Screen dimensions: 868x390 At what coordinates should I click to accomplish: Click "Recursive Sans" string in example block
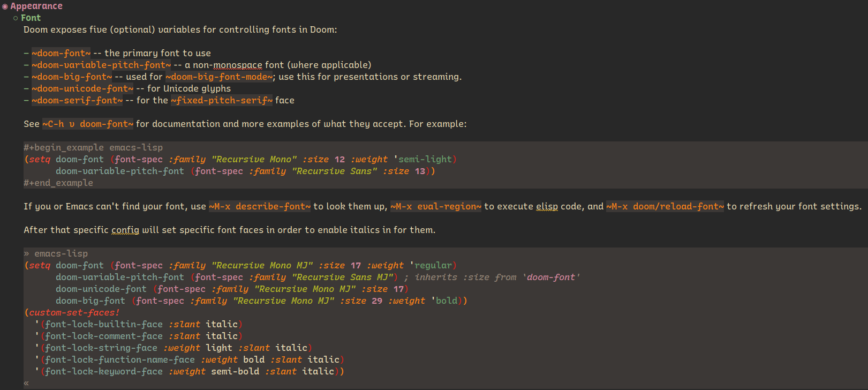pyautogui.click(x=335, y=171)
